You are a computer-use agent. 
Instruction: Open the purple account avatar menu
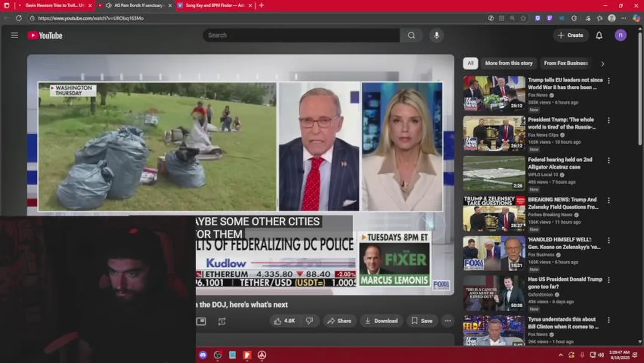coord(621,35)
